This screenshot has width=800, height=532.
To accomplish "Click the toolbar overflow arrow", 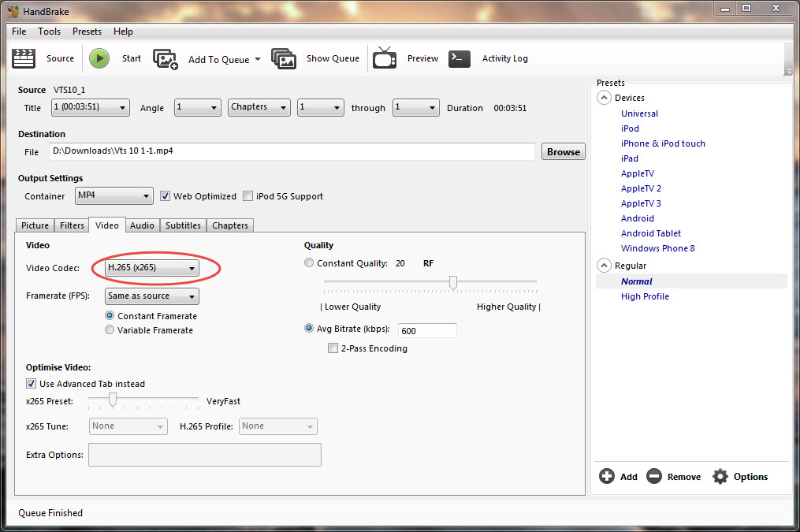I will (x=789, y=72).
